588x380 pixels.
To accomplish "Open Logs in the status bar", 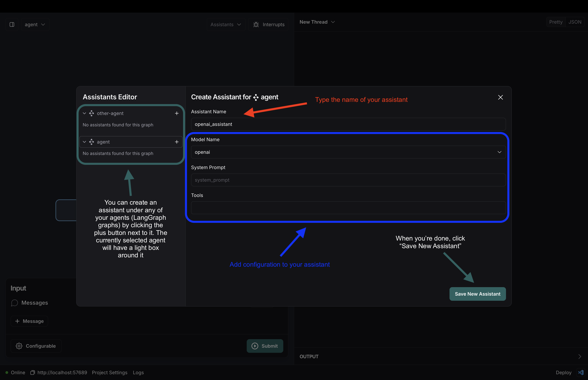I will click(x=138, y=372).
